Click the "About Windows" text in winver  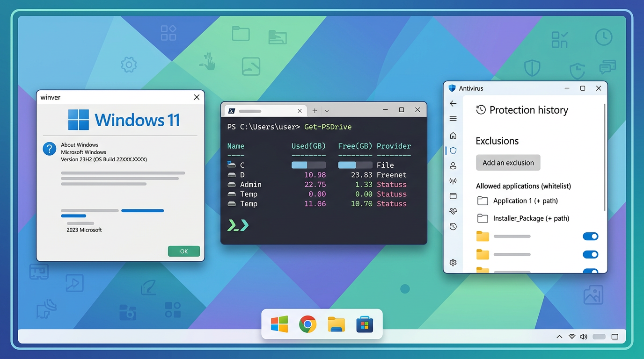pyautogui.click(x=80, y=145)
